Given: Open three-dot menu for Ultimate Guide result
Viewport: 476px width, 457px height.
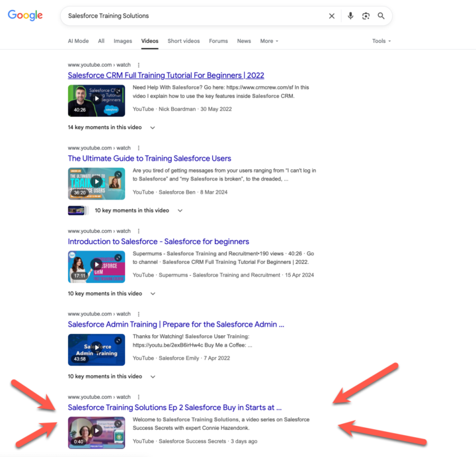Looking at the screenshot, I should click(139, 148).
